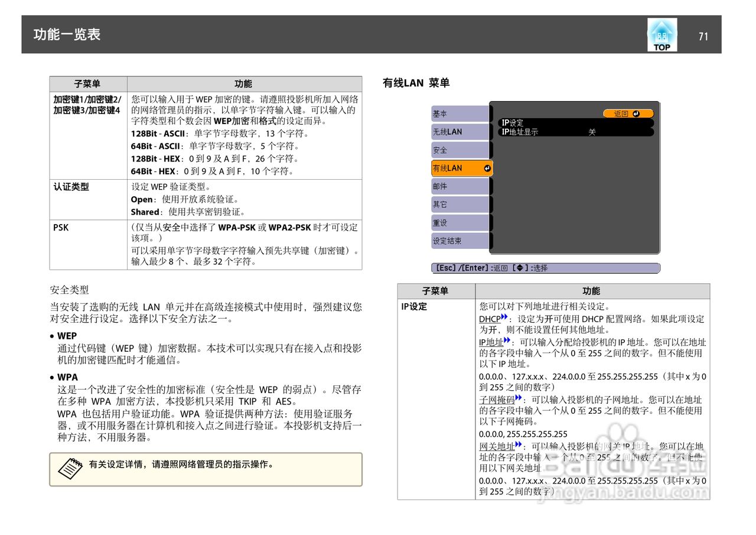Choose the 设定结束 menu tab
Image resolution: width=756 pixels, height=535 pixels.
[461, 241]
